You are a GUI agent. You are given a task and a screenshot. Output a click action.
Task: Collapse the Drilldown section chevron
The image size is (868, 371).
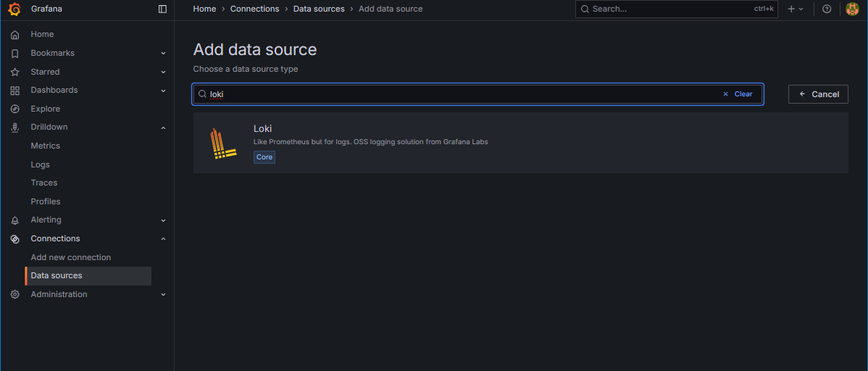pyautogui.click(x=163, y=128)
